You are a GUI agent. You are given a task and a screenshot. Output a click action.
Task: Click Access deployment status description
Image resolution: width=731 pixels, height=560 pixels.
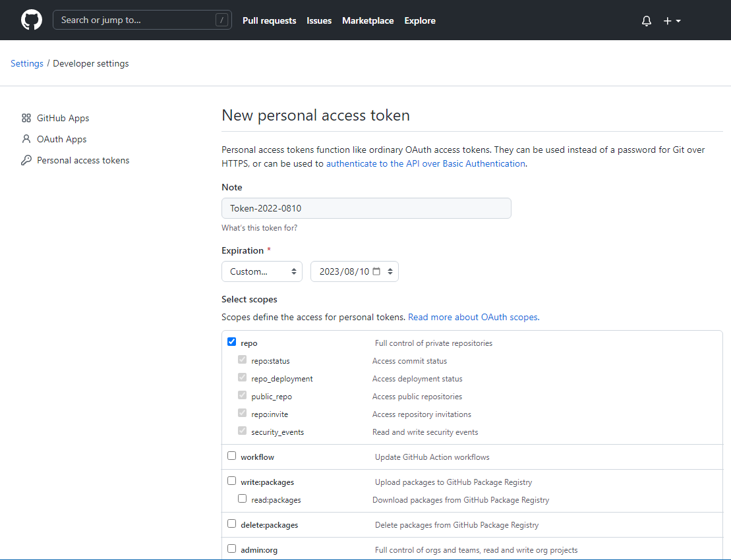click(417, 379)
